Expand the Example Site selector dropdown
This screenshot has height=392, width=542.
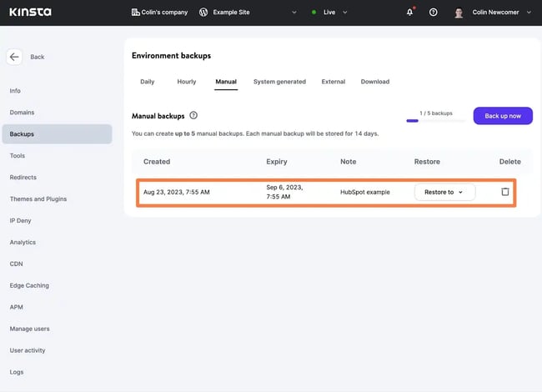coord(294,13)
